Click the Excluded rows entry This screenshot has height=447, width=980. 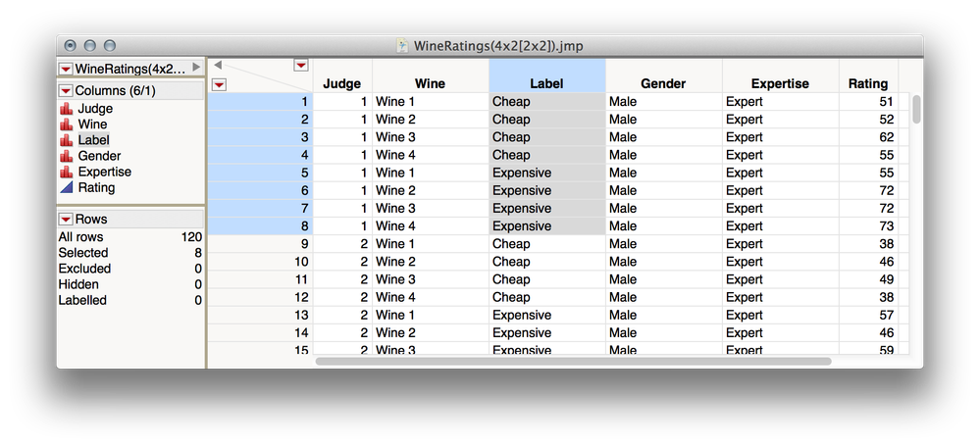click(130, 269)
